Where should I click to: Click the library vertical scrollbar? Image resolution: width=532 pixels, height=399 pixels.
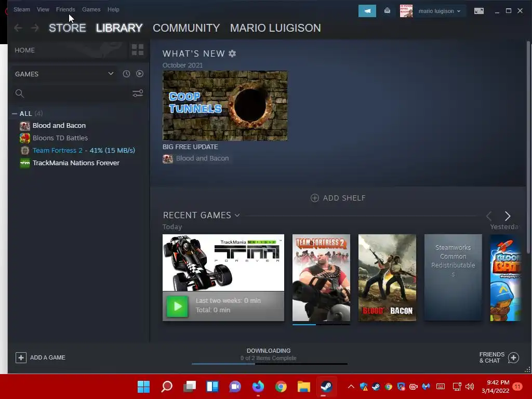pyautogui.click(x=528, y=147)
